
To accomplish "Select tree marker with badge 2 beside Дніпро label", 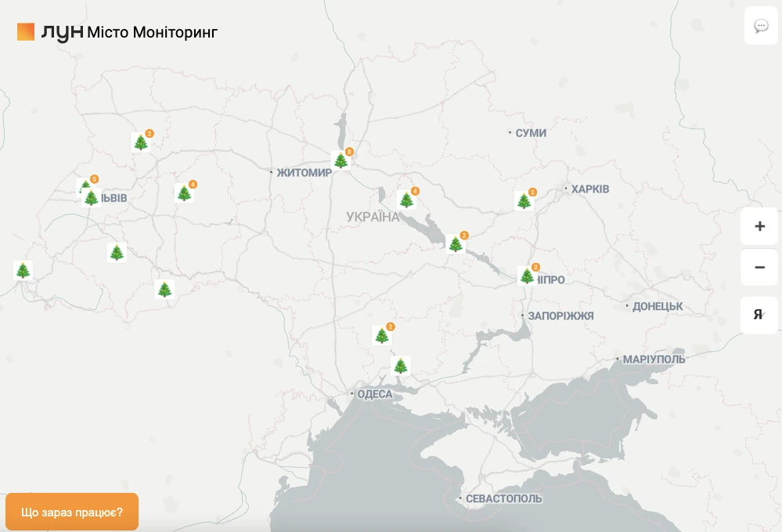I will pos(527,275).
